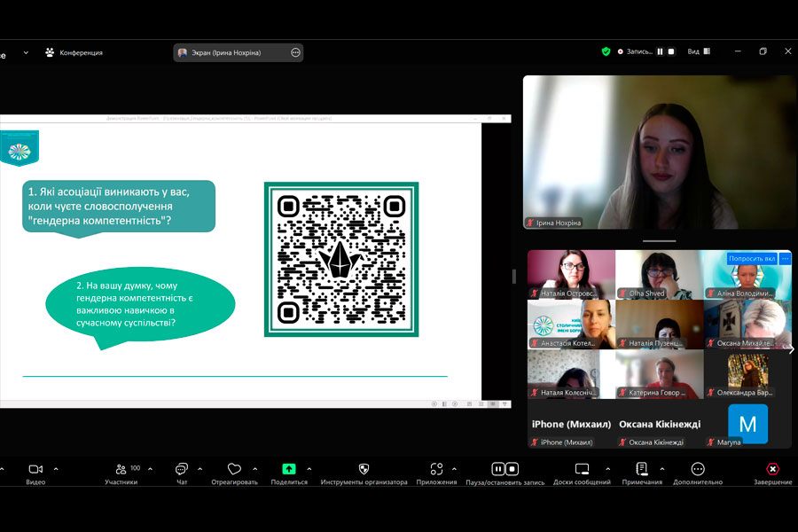Toggle the Видео camera on or off
The image size is (798, 532).
click(x=35, y=469)
